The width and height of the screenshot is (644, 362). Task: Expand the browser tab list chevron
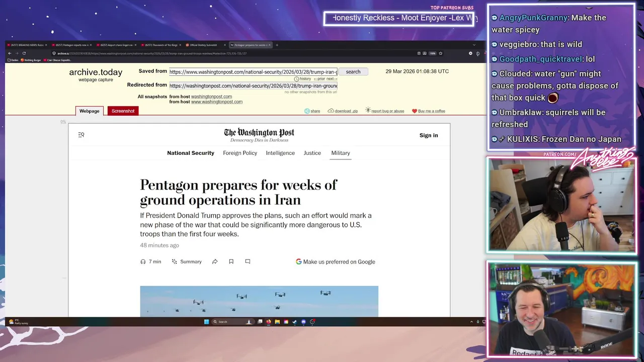point(474,45)
